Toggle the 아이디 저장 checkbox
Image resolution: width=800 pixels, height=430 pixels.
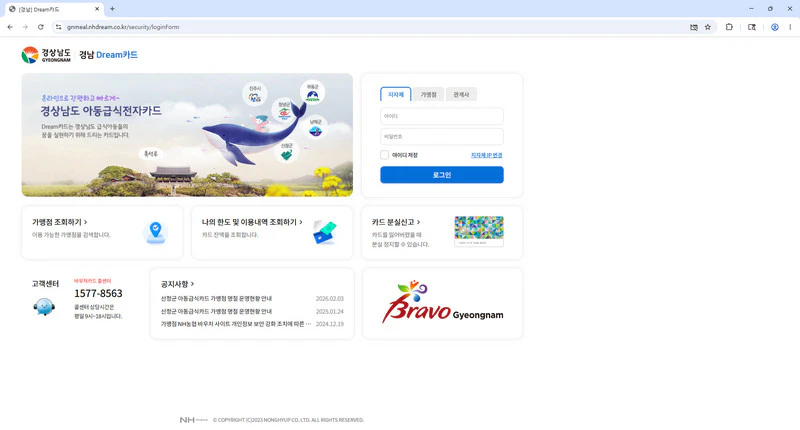pos(385,155)
